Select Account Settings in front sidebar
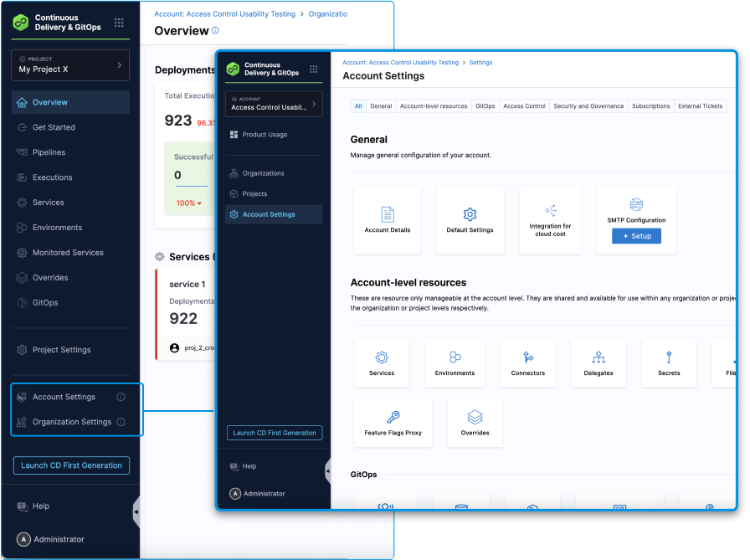Viewport: 750px width, 560px height. tap(274, 214)
